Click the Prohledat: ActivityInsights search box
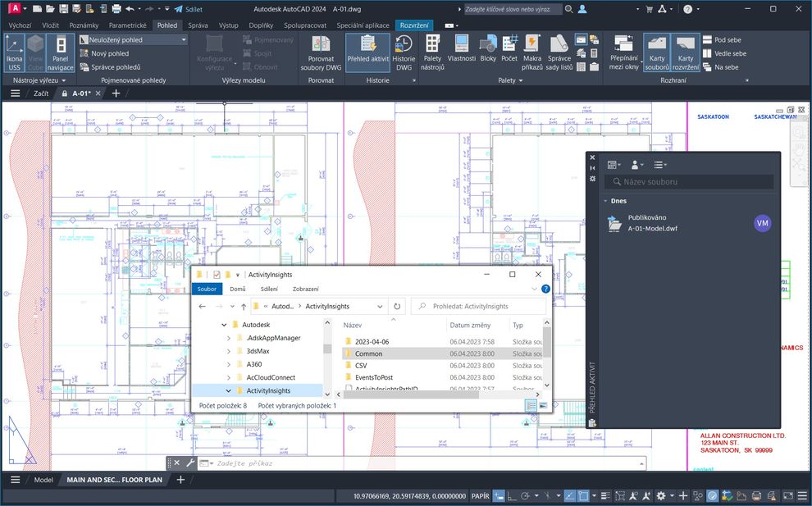812x506 pixels. point(478,306)
